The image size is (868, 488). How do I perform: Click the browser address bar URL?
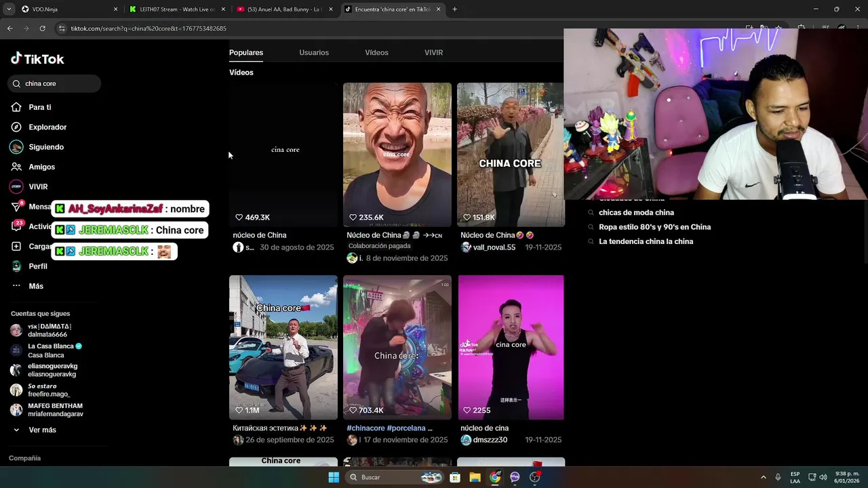149,28
